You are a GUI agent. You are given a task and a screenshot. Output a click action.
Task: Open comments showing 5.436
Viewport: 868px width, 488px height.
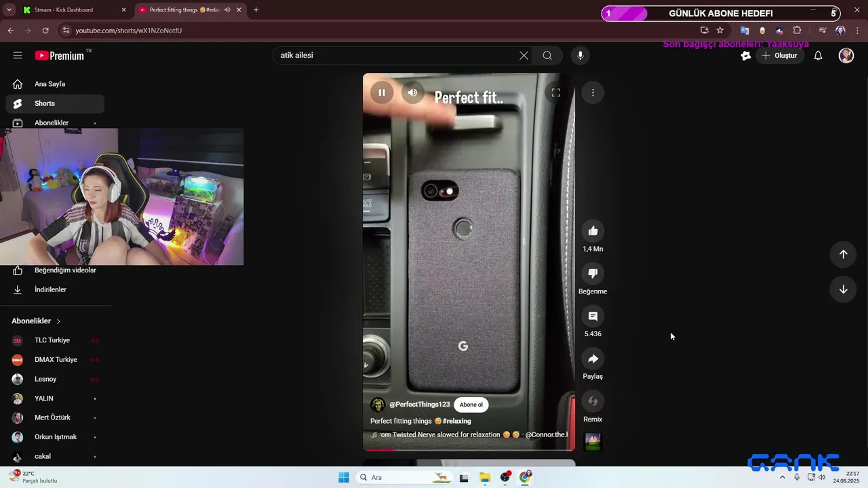[x=593, y=317]
